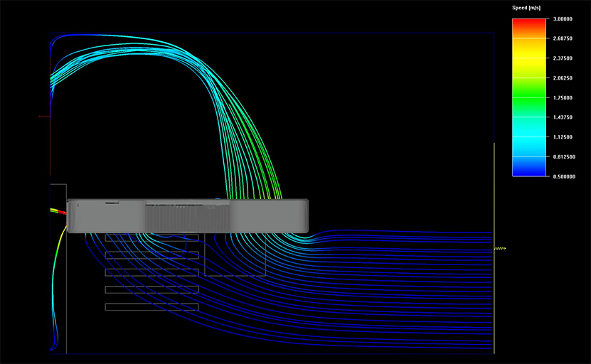The width and height of the screenshot is (591, 364).
Task: Select the 1.43750 legend value
Action: tap(563, 117)
